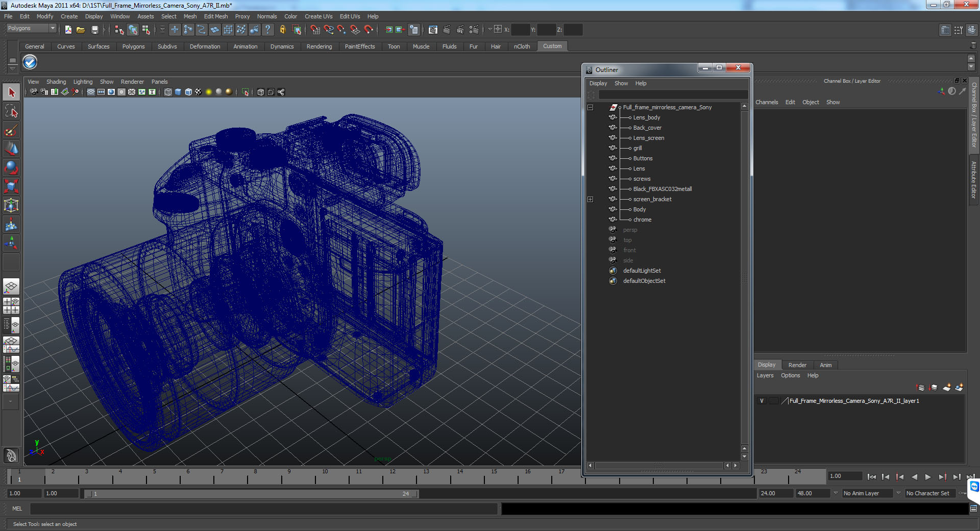Click the custom shelf checkmark icon

[30, 62]
